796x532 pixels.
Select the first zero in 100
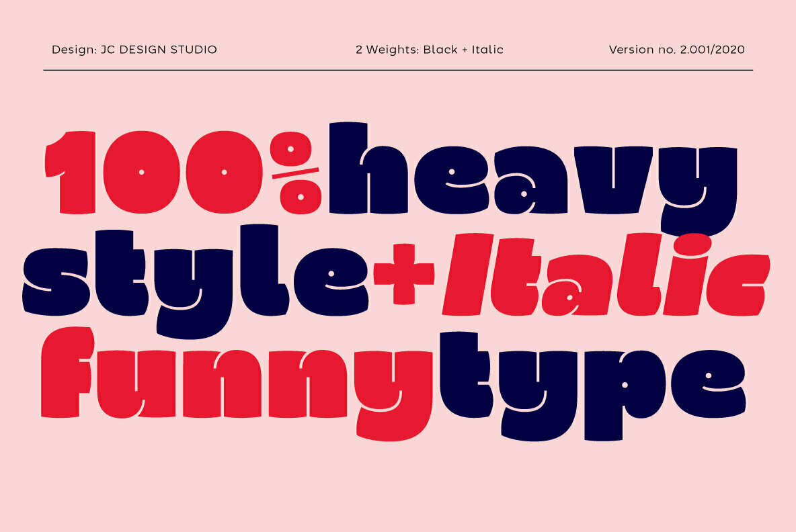click(x=140, y=173)
